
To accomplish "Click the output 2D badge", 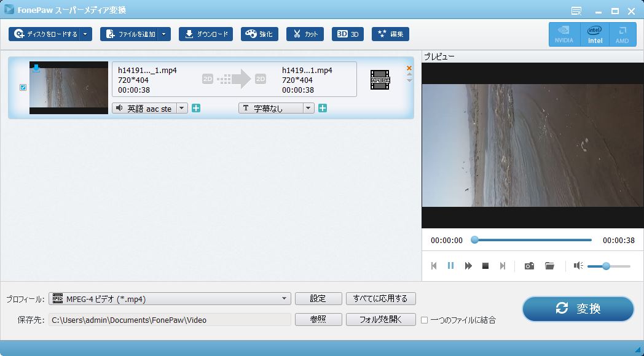I will [x=261, y=79].
